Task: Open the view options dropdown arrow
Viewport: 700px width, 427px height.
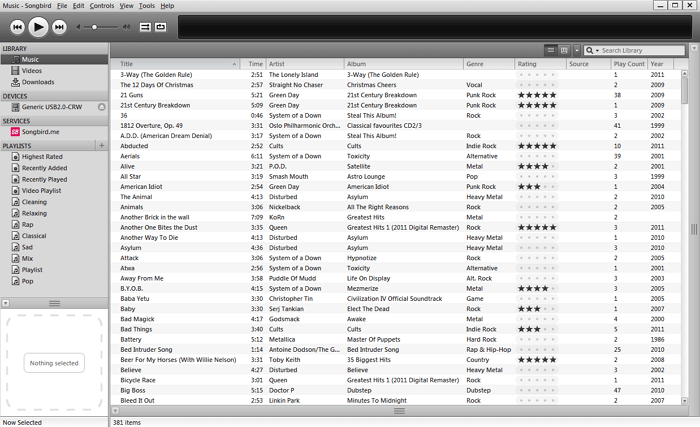Action: tap(576, 50)
